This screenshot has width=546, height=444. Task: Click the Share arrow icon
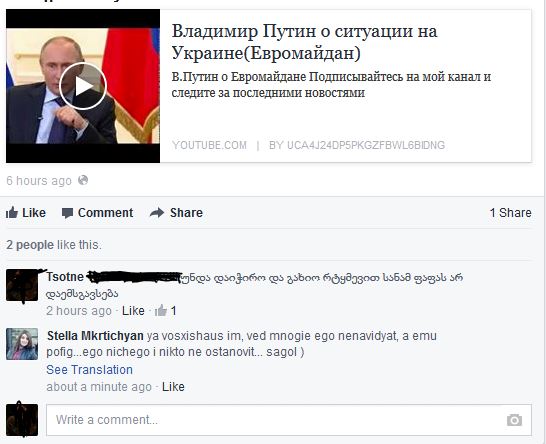pyautogui.click(x=157, y=212)
